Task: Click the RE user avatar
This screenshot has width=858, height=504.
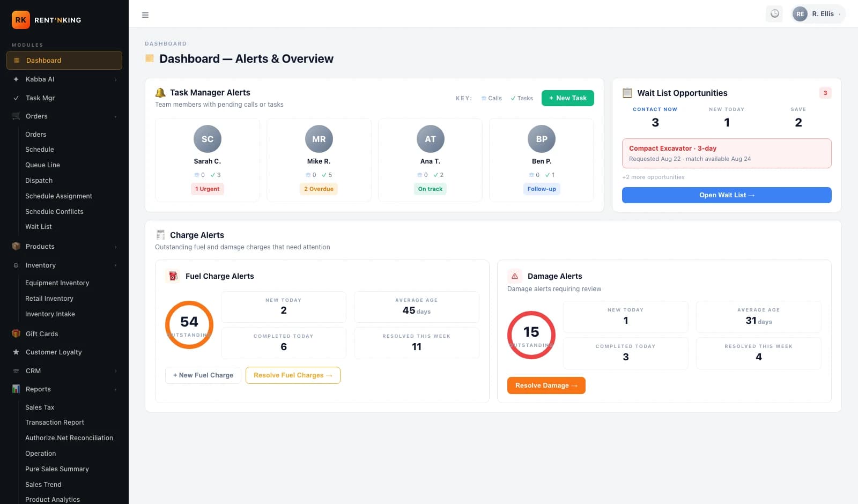Action: click(800, 14)
